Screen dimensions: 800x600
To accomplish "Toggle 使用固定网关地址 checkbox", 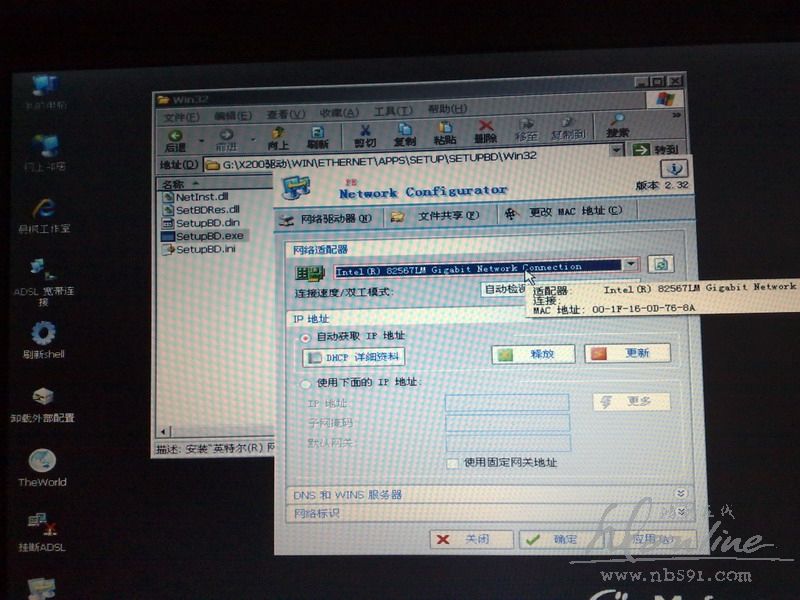I will coord(453,463).
